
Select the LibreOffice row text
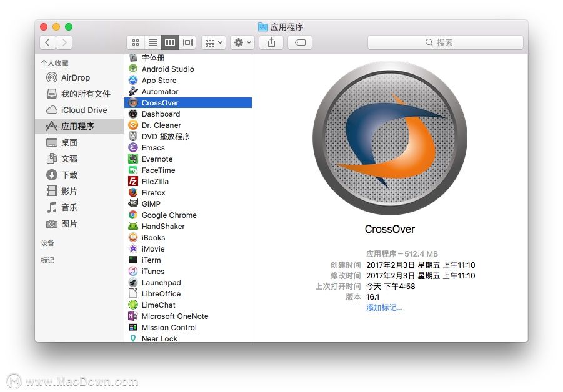coord(161,294)
